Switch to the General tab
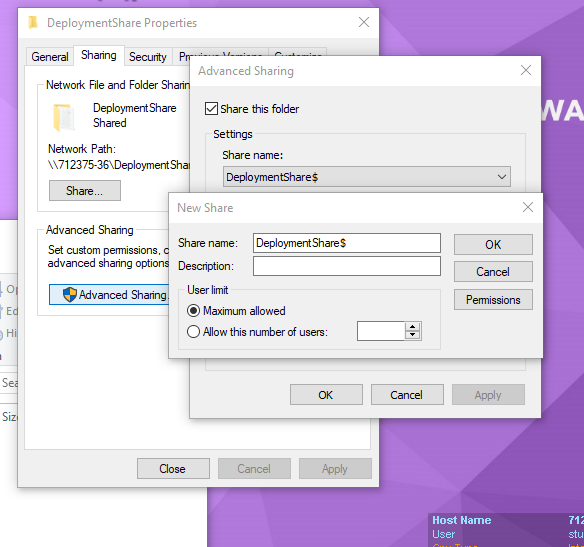 tap(50, 57)
